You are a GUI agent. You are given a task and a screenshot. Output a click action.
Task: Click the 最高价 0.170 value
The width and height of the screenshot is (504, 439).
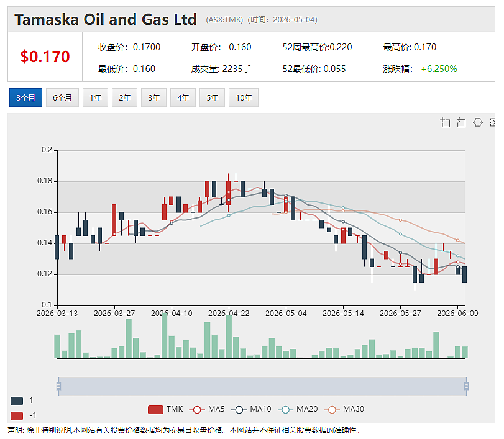425,47
